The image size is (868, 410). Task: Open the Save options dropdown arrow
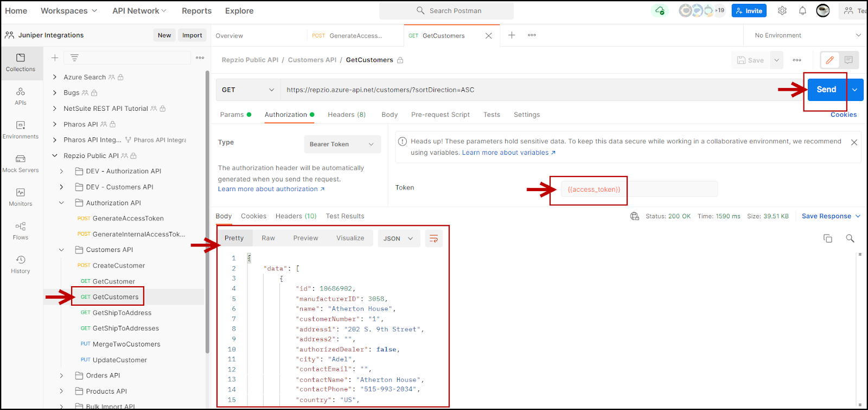[776, 60]
